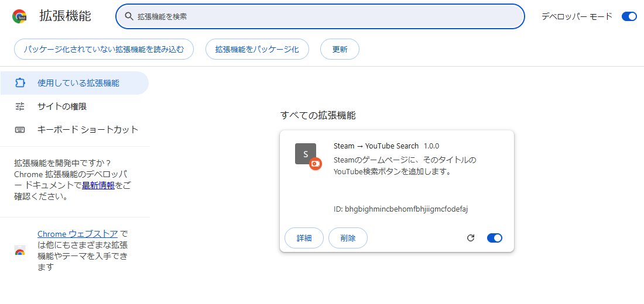Click the extension name Steam → YouTube Search
Viewport: 644px width, 304px height.
(x=376, y=146)
